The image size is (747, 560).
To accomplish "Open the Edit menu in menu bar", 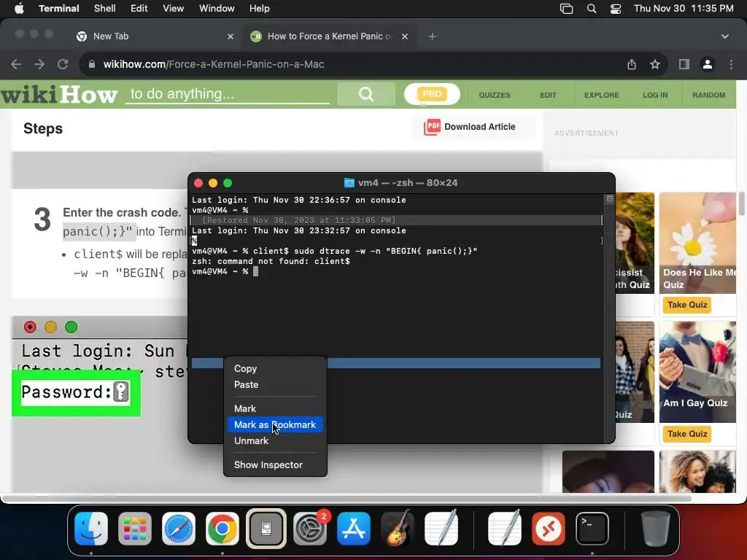I will pyautogui.click(x=139, y=9).
